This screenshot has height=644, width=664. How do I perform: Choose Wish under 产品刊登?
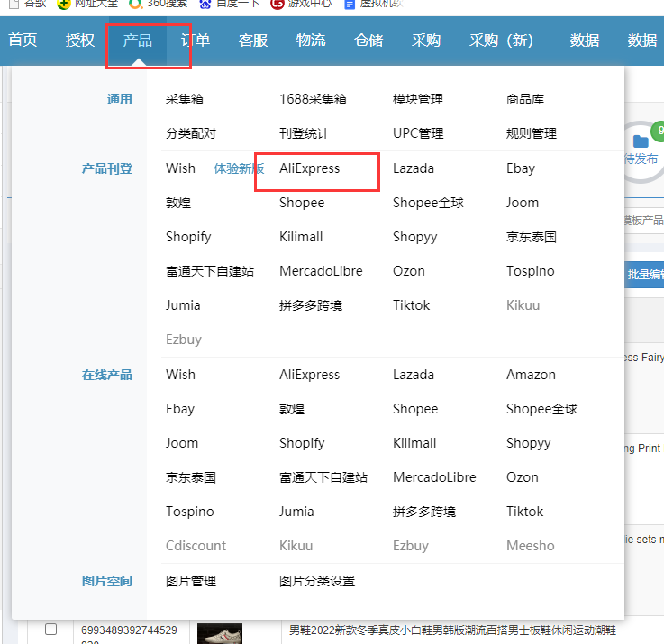[180, 168]
